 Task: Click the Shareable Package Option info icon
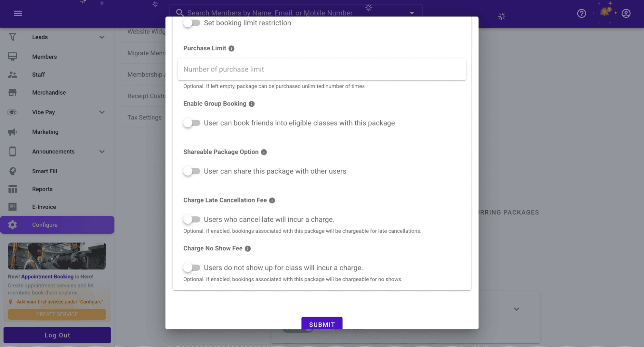pyautogui.click(x=264, y=152)
